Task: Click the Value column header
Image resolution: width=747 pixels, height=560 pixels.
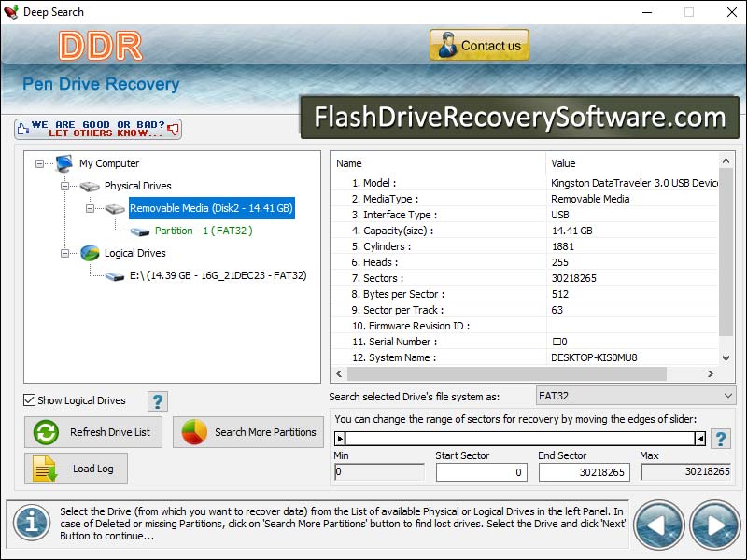Action: tap(632, 163)
